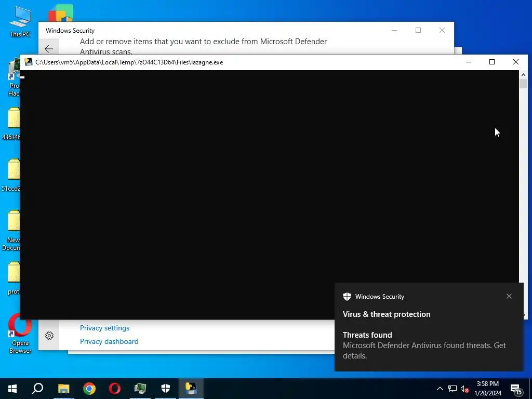The width and height of the screenshot is (532, 399).
Task: Show hidden system tray icons
Action: tap(440, 389)
